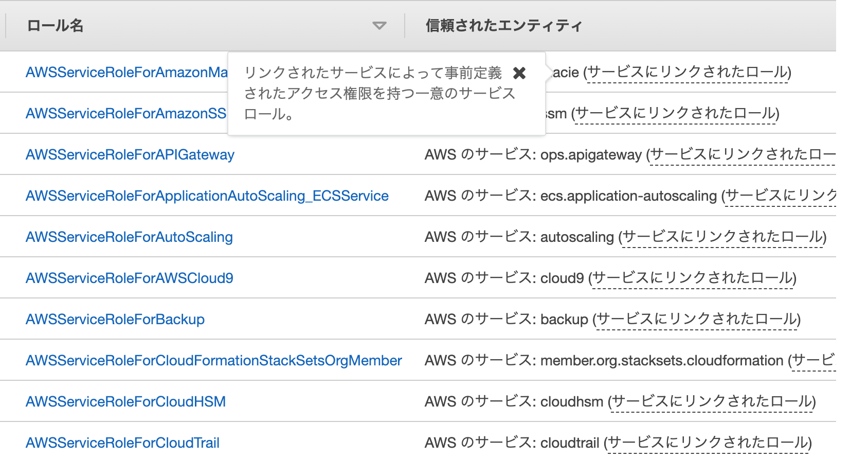The width and height of the screenshot is (868, 458).
Task: Open the AWSServiceRoleForCloudHSM role
Action: click(126, 401)
